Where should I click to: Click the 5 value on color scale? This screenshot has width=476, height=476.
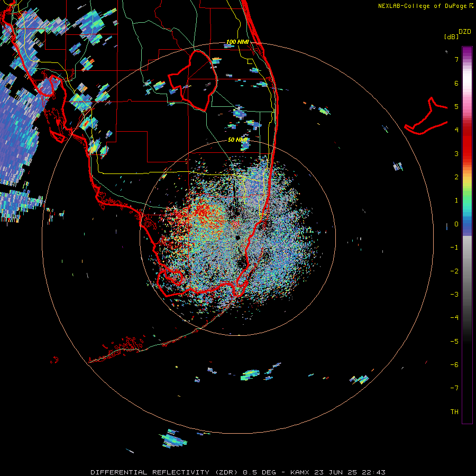456,106
